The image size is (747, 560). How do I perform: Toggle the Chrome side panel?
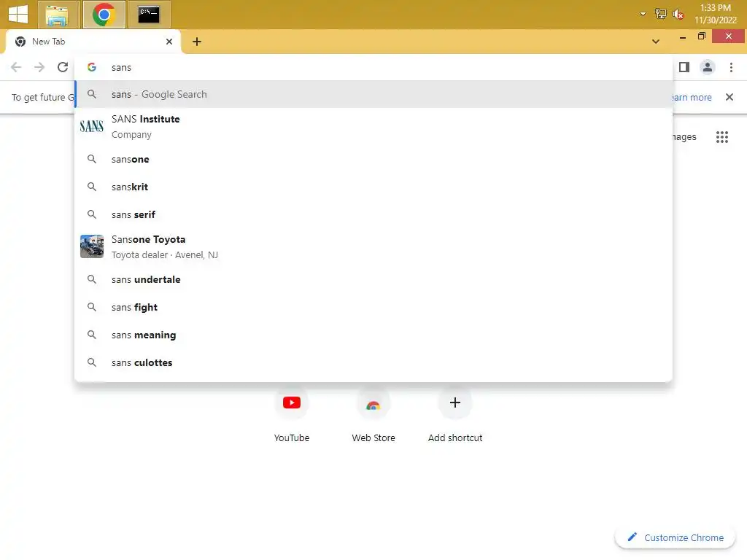coord(684,67)
